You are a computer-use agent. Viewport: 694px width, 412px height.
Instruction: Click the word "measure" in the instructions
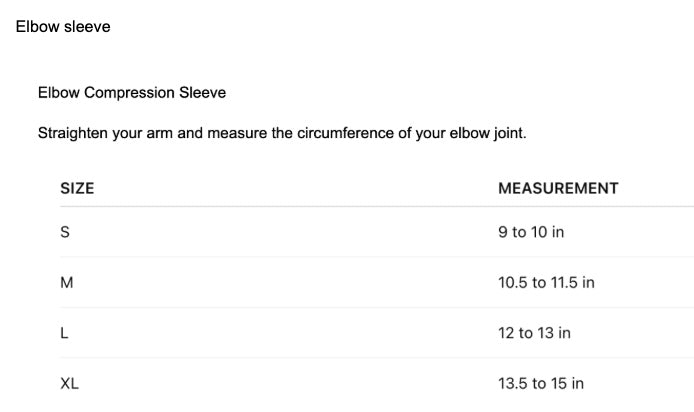(x=237, y=133)
